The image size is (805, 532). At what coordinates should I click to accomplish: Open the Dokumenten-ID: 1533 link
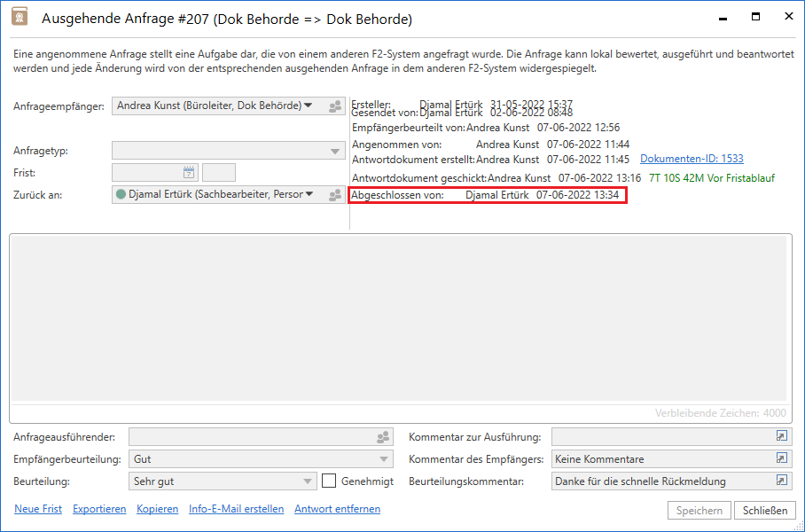692,160
